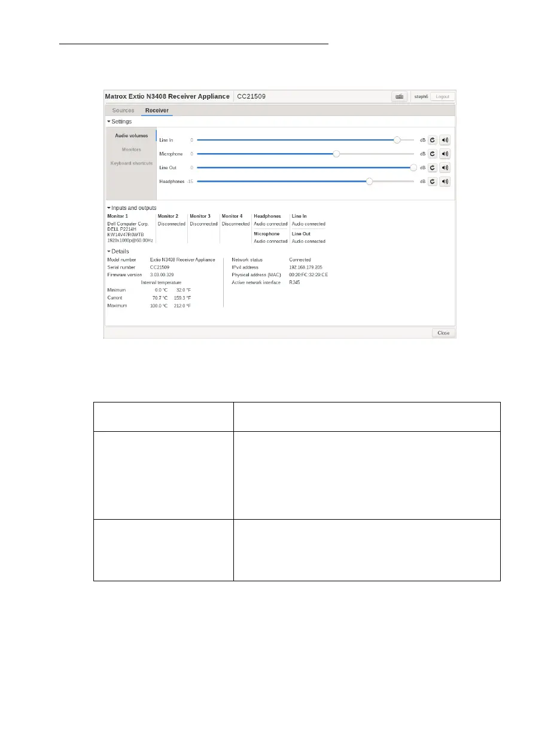Reset the Line Out volume
The image size is (560, 732).
click(x=432, y=167)
